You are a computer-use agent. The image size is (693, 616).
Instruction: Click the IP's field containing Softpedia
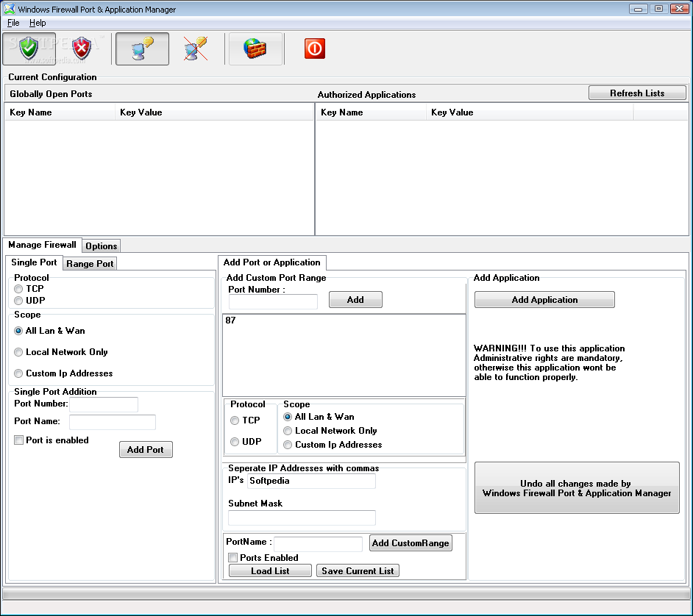pos(312,481)
